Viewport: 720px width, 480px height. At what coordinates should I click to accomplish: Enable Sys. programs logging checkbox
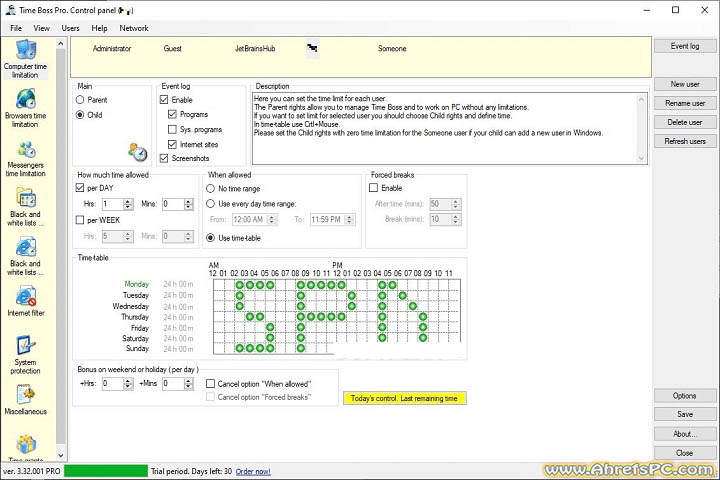click(x=172, y=130)
